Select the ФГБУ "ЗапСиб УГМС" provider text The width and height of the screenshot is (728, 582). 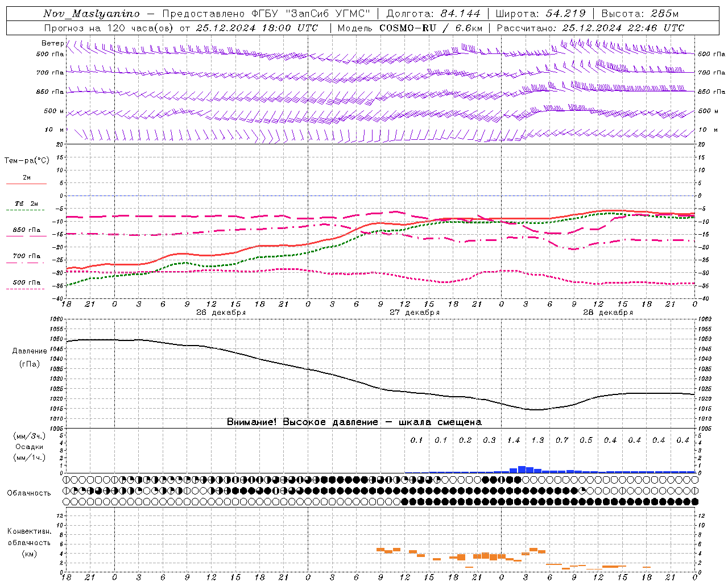tap(311, 14)
